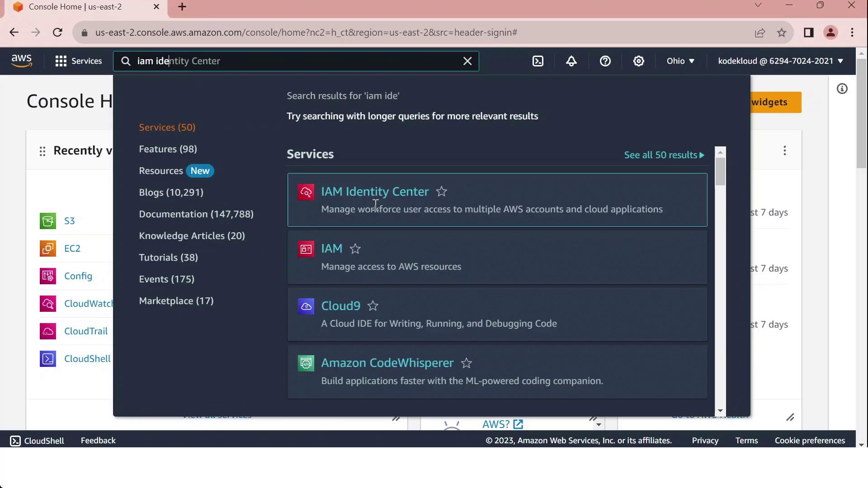Click See all 50 results link
868x488 pixels.
pyautogui.click(x=664, y=155)
